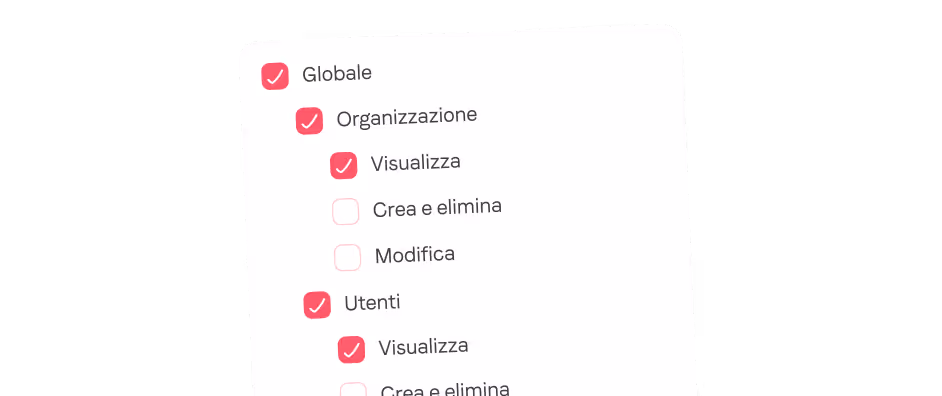Click the Utenti label
Screen dimensions: 942x396
point(372,302)
